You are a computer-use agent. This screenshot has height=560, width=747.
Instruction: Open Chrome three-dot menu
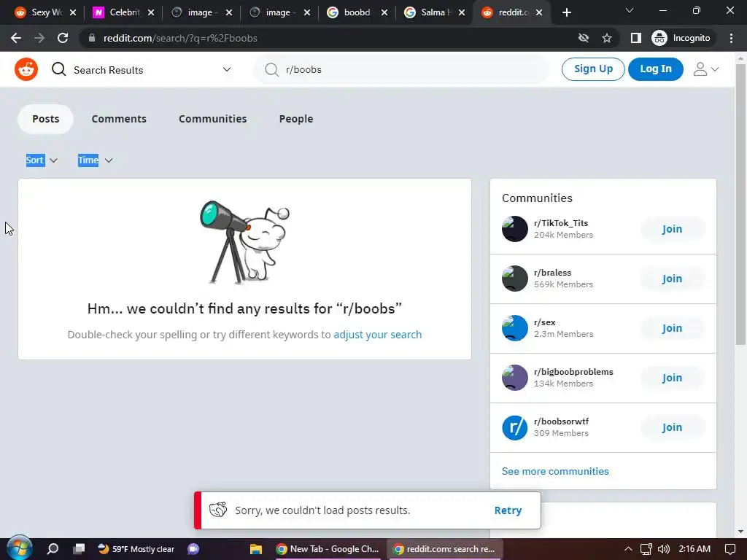pos(731,38)
